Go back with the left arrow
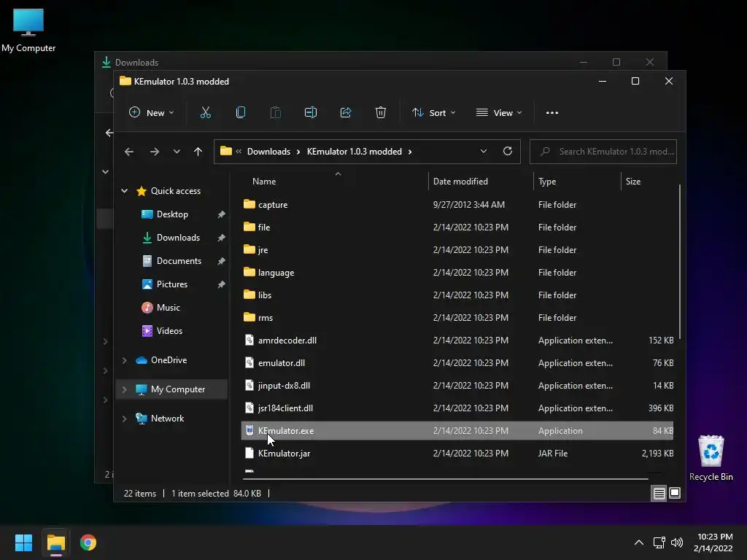 tap(129, 152)
